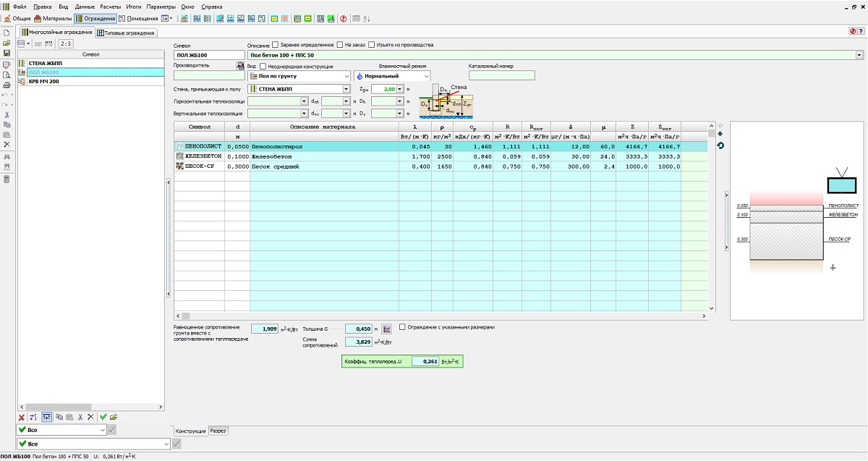The height and width of the screenshot is (461, 868).
Task: Enable the Заранее определенное checkbox
Action: pos(275,45)
